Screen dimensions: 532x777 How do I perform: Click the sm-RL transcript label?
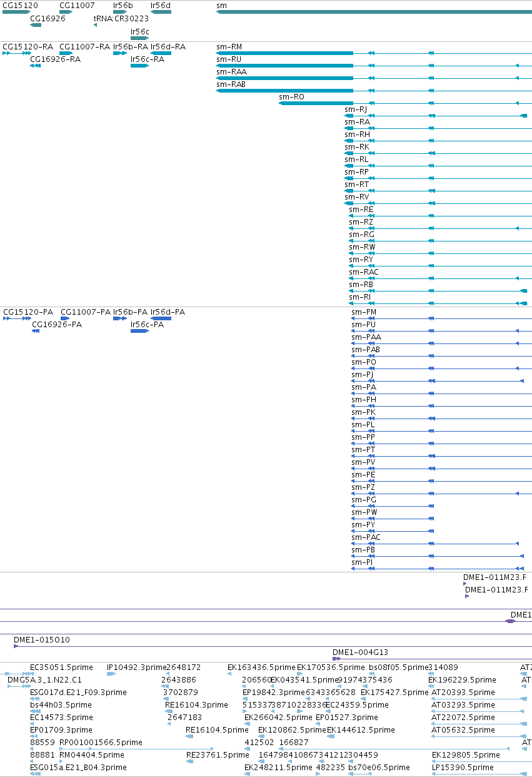[356, 160]
